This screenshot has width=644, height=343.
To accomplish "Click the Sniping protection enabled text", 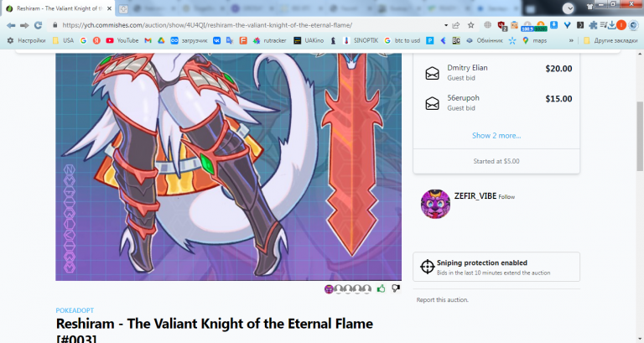I will (482, 262).
